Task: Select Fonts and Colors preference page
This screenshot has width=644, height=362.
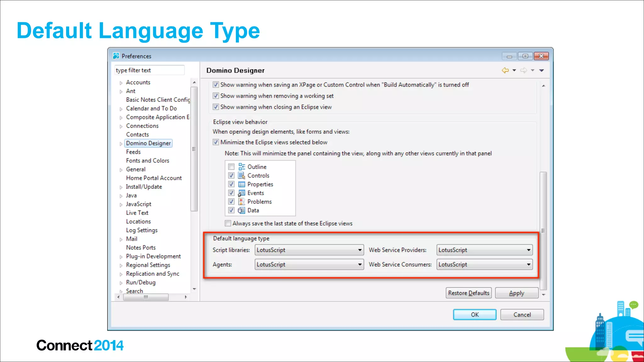Action: (x=147, y=161)
